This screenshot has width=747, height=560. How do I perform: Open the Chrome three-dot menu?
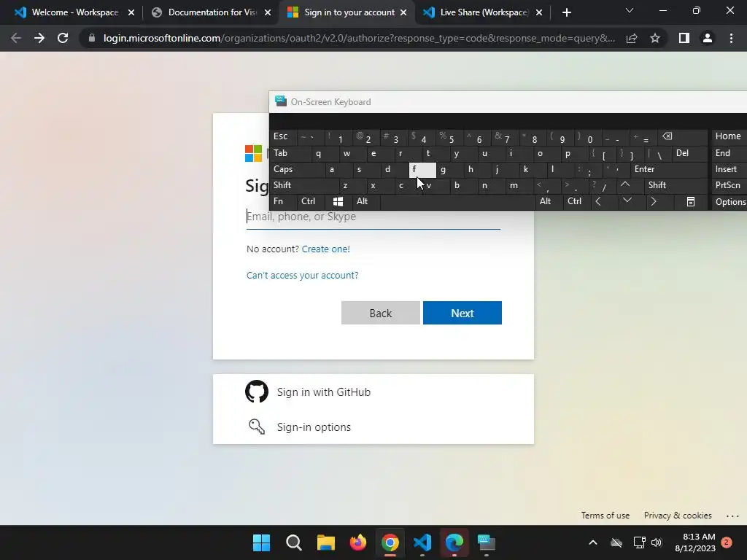(731, 38)
